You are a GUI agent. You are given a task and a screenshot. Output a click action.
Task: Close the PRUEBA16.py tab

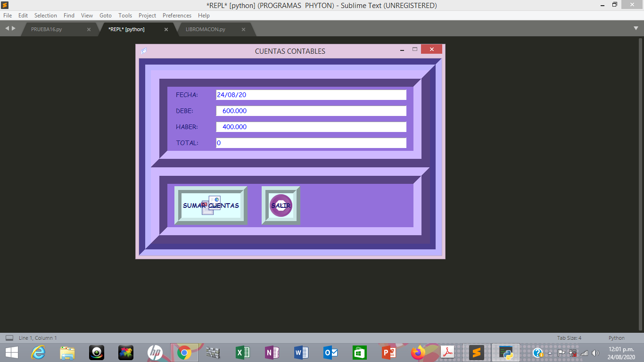coord(89,29)
